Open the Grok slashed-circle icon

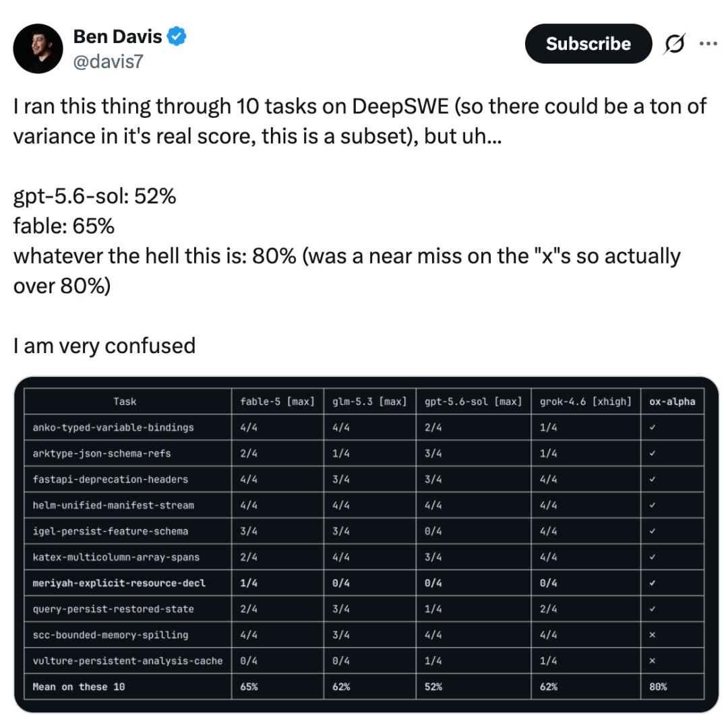(674, 44)
